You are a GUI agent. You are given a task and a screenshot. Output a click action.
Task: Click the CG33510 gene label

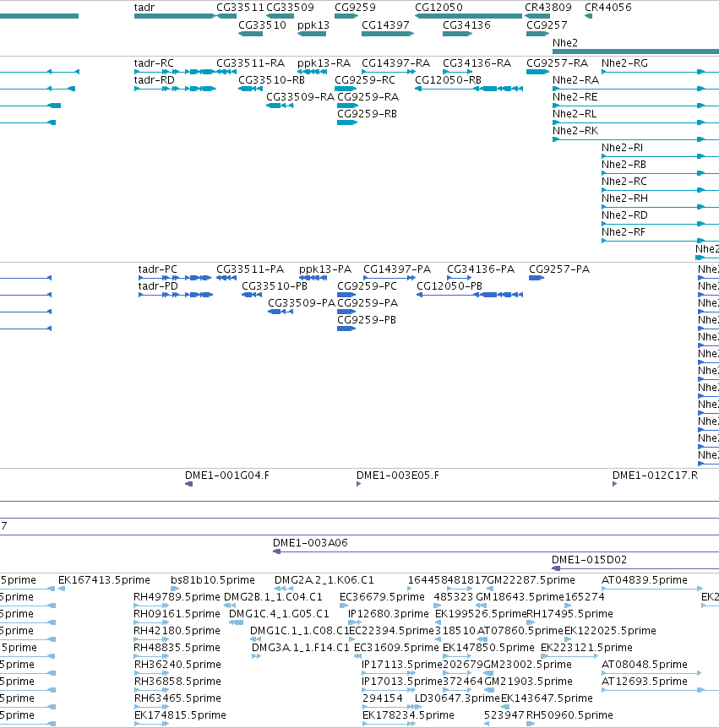pos(262,25)
